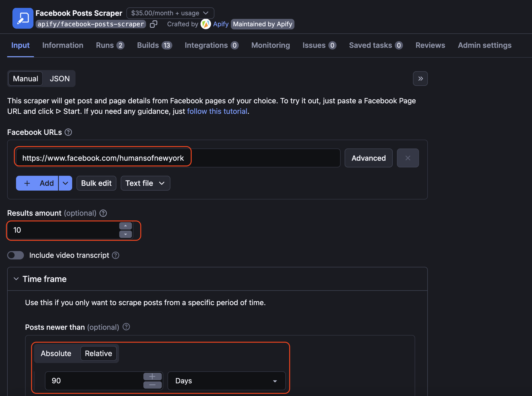The image size is (532, 396).
Task: Open the Integrations tab
Action: point(212,45)
